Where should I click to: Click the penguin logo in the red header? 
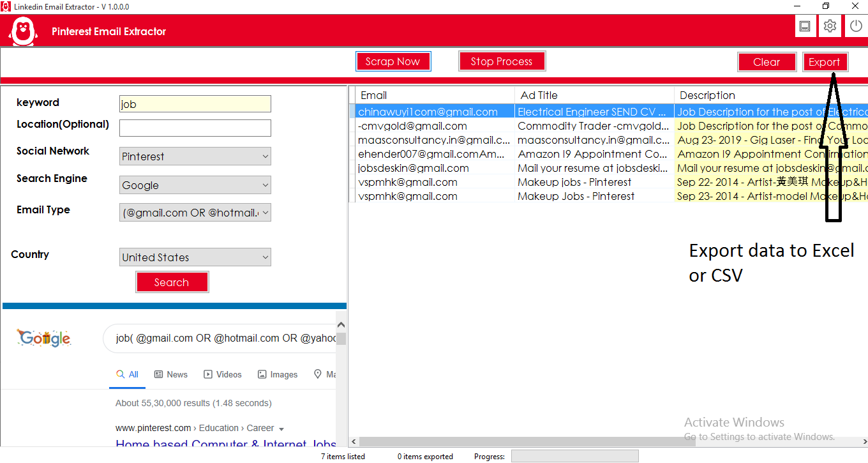[24, 31]
